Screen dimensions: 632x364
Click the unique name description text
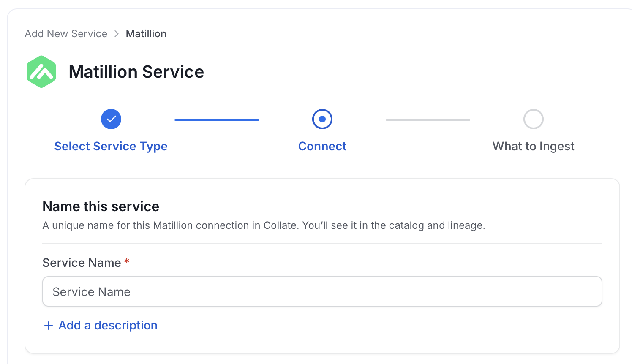pos(264,225)
